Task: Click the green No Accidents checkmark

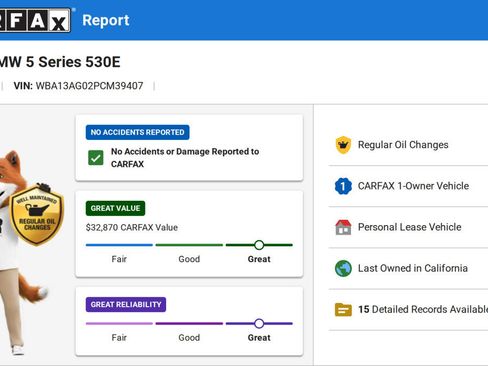Action: click(96, 158)
